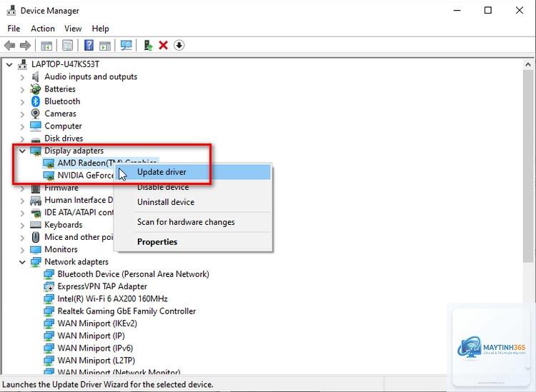The width and height of the screenshot is (536, 392).
Task: Maximize the Device Manager window
Action: coord(488,10)
